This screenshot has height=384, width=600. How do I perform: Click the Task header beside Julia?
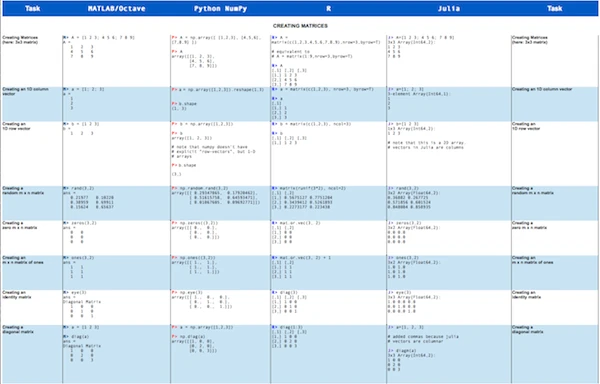point(554,8)
